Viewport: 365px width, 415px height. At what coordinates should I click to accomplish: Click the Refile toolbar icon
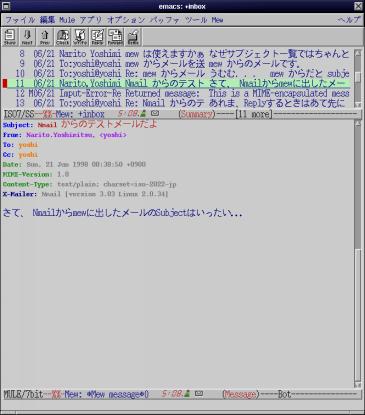coord(133,37)
